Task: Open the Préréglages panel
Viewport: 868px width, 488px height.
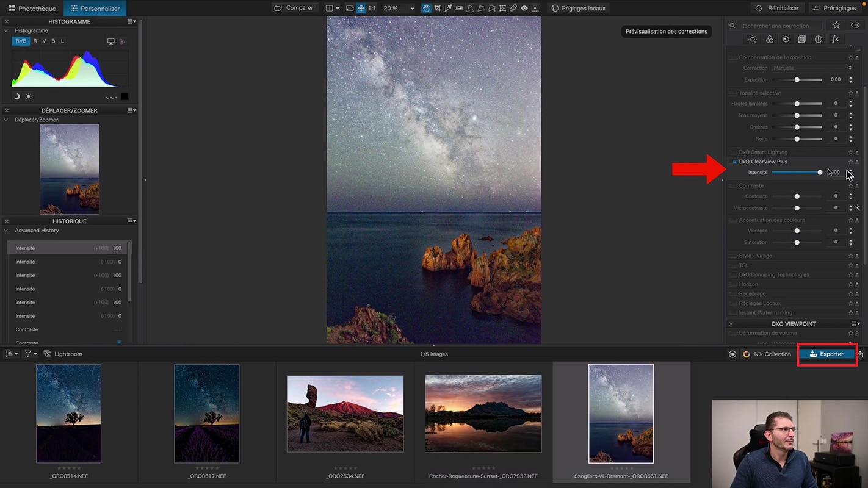Action: click(x=834, y=9)
